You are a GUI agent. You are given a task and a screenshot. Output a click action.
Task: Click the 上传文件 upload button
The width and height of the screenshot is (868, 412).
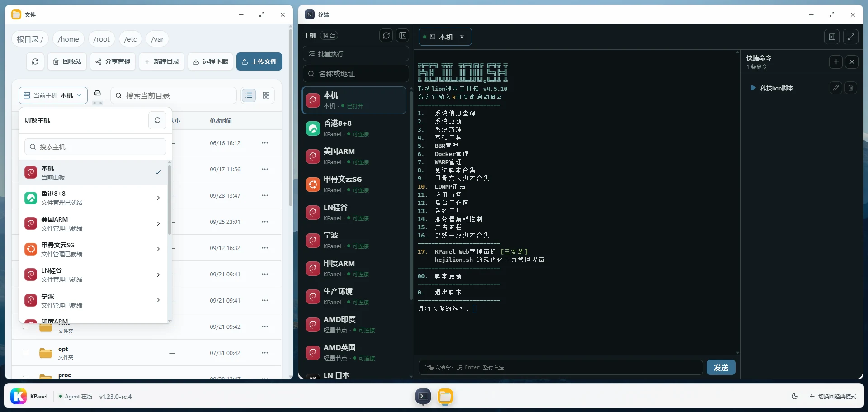click(x=259, y=62)
